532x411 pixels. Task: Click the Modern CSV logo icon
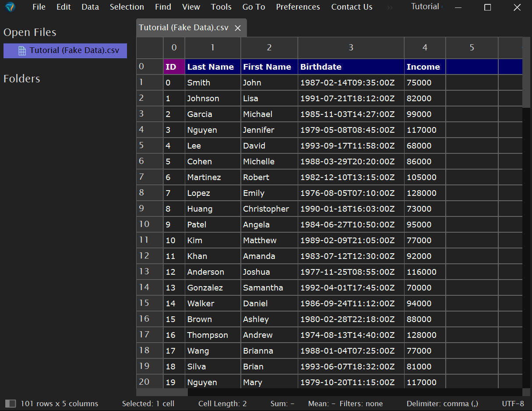point(10,7)
